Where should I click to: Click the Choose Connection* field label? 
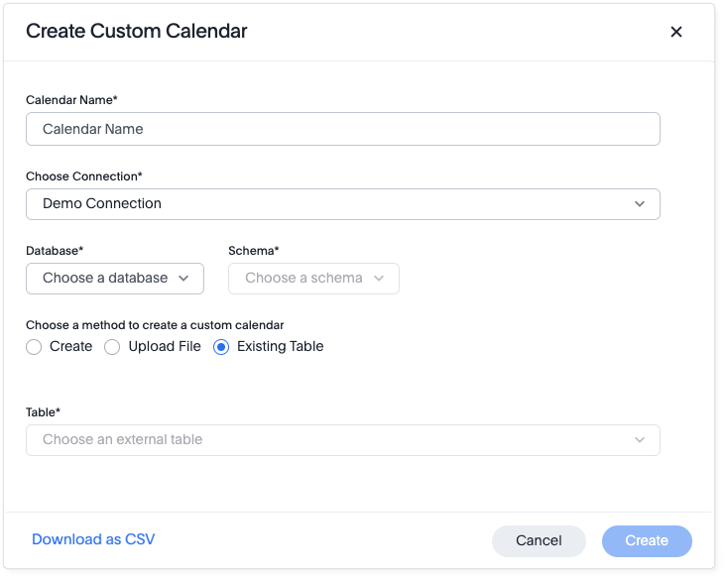(84, 176)
